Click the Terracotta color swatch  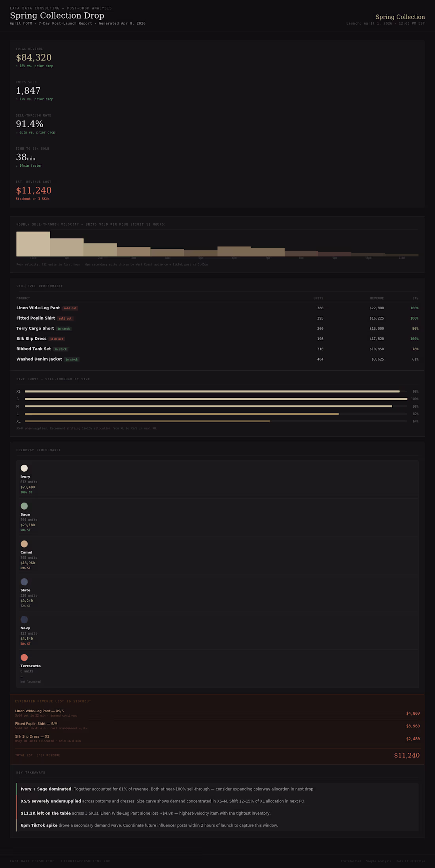[x=24, y=657]
